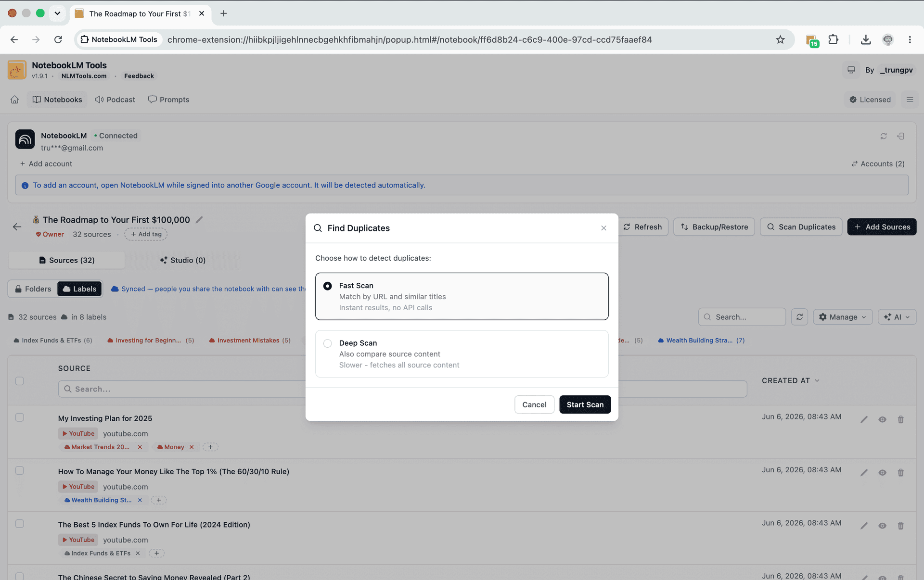
Task: Open the hamburger menu beside Licensed
Action: (910, 100)
